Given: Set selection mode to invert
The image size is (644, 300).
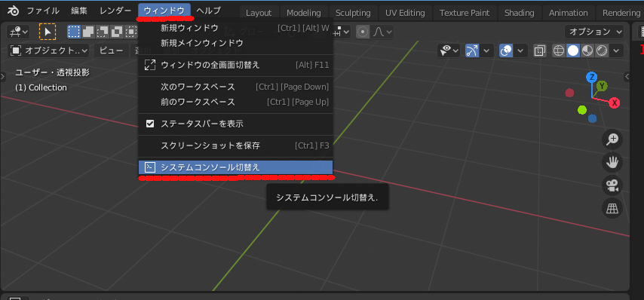Looking at the screenshot, I should pyautogui.click(x=117, y=32).
